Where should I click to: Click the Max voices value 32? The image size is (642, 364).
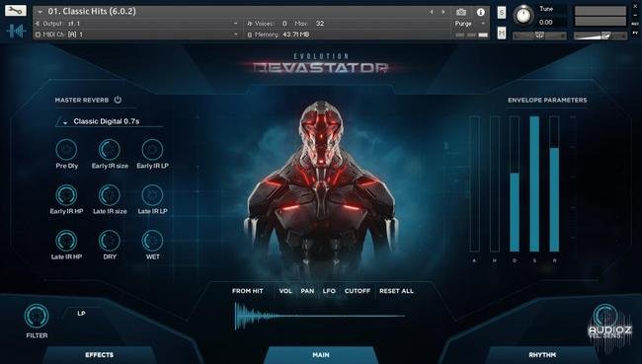tap(320, 24)
